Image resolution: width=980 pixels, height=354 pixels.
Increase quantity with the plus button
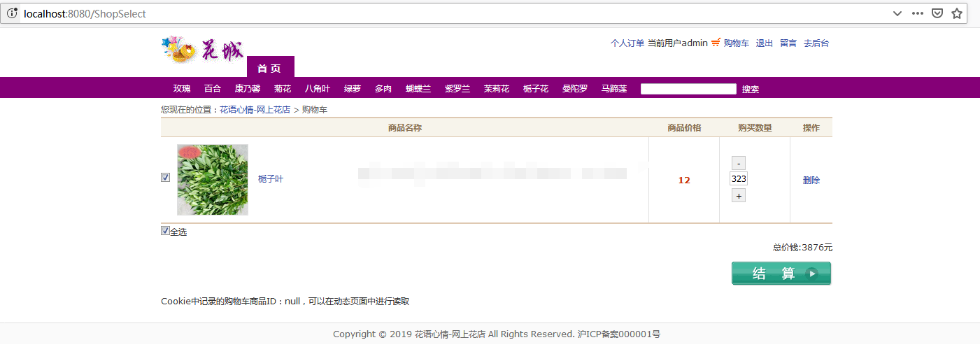(x=739, y=196)
